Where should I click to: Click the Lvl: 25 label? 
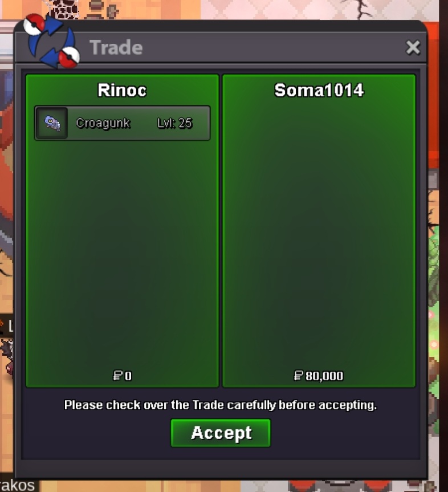174,123
